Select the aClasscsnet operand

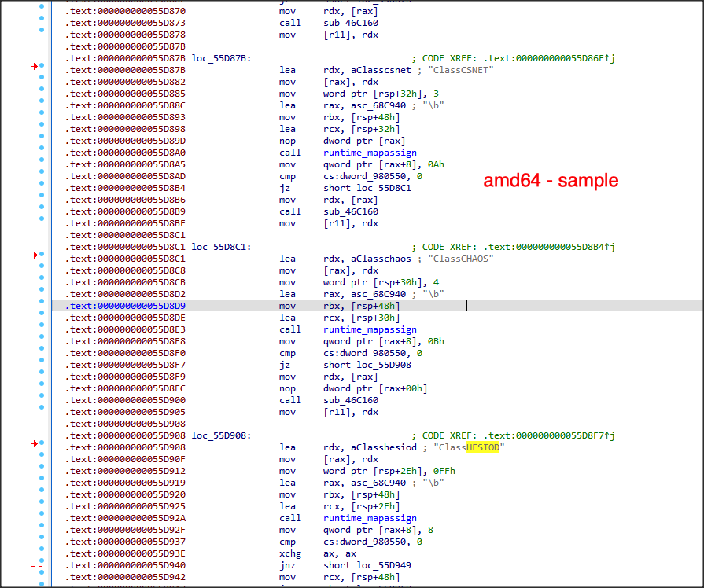tap(381, 70)
